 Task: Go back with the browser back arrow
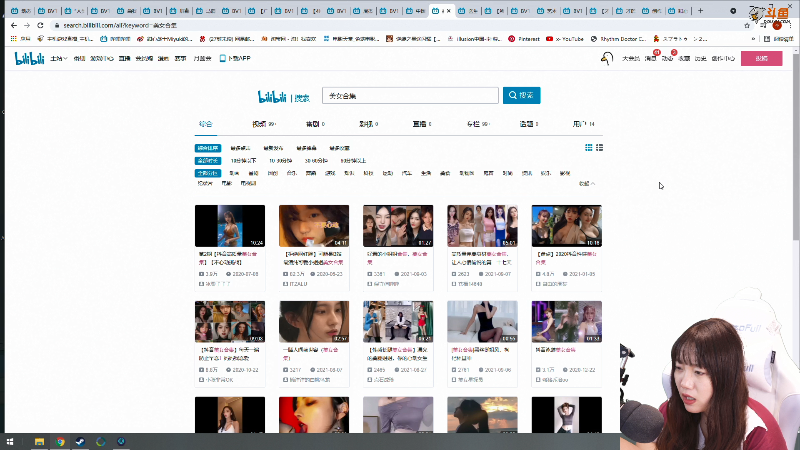pos(14,25)
